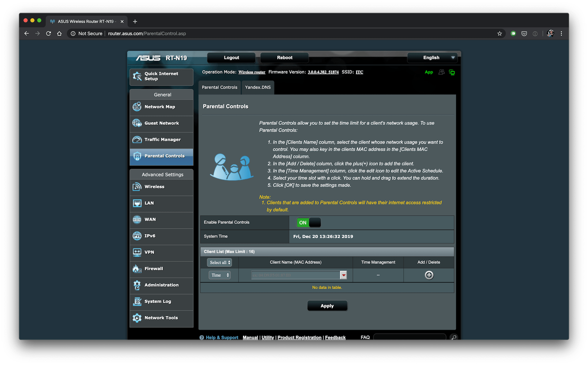Screen dimensions: 588x365
Task: Open Network Map globe icon
Action: [137, 107]
